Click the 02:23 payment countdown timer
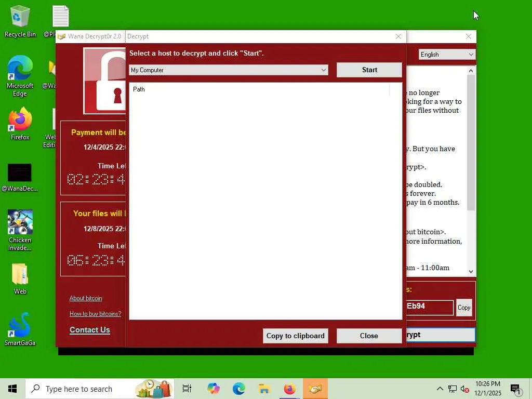This screenshot has width=532, height=399. click(x=96, y=179)
